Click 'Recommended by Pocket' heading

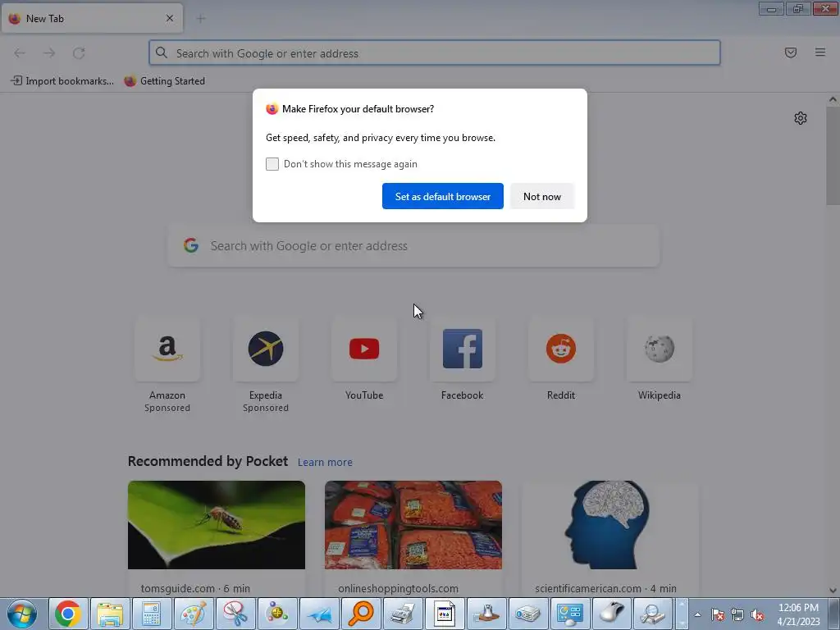(208, 461)
